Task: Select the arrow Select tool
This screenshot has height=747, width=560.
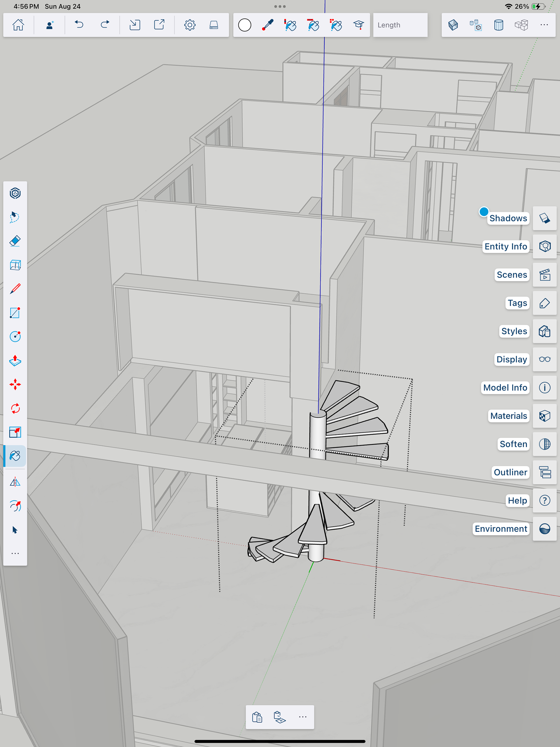Action: point(15,530)
